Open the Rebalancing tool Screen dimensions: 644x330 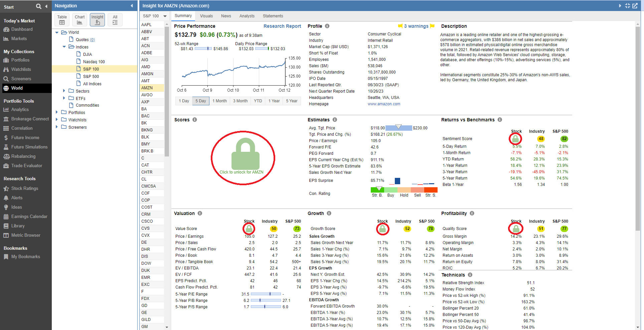(x=23, y=156)
